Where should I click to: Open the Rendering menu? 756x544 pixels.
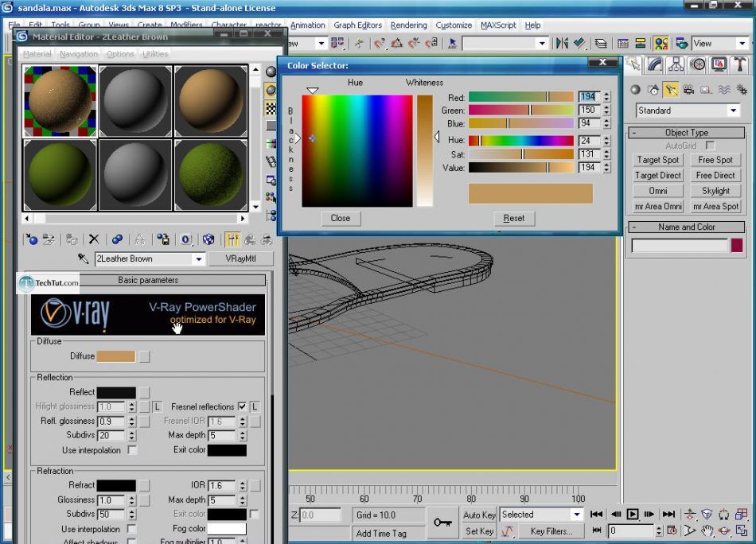point(408,25)
